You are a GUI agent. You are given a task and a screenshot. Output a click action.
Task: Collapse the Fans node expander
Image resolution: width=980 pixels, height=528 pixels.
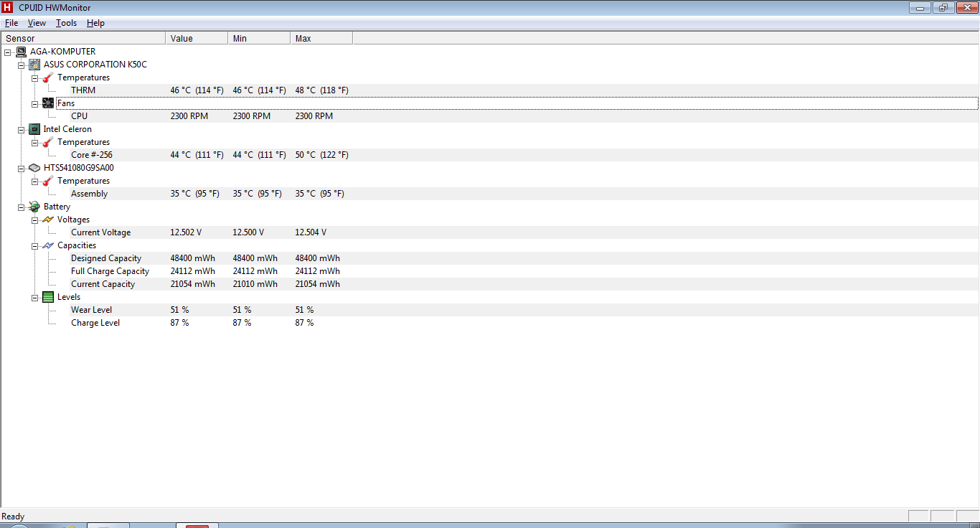(x=34, y=103)
